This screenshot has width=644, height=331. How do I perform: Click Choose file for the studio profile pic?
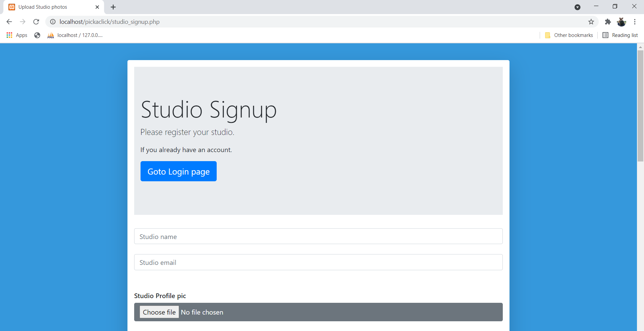pos(159,312)
